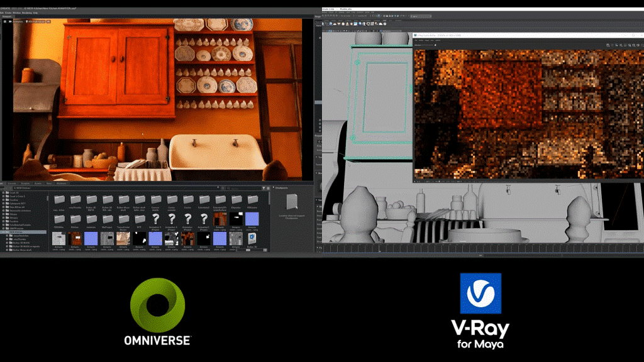Click the viewport camera icon

point(10,21)
